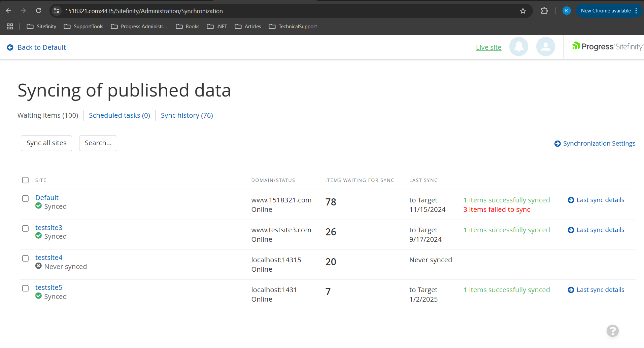The image size is (644, 348).
Task: Open the TechnicalSupport bookmarks folder
Action: 293,26
